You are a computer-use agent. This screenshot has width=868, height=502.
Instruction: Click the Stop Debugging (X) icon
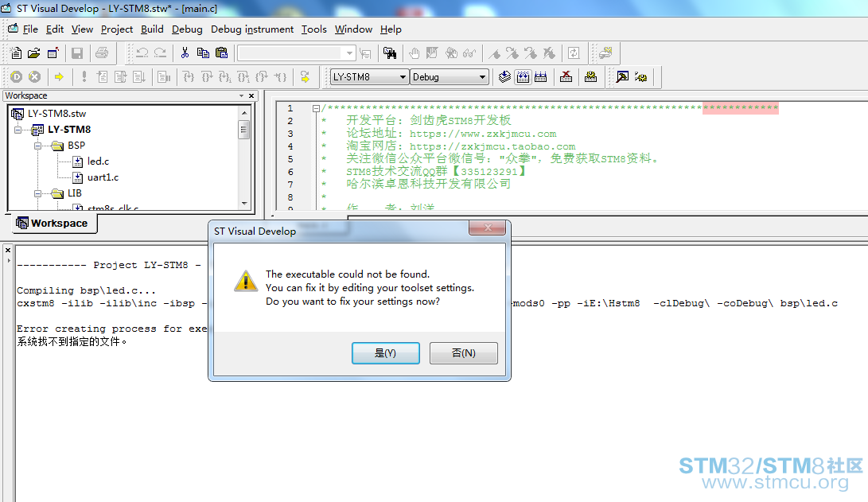coord(34,77)
